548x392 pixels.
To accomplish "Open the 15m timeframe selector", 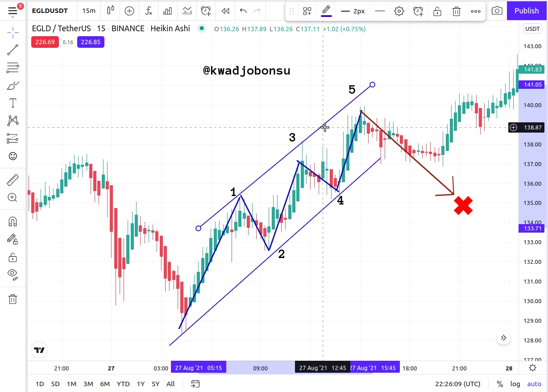I will pos(89,11).
